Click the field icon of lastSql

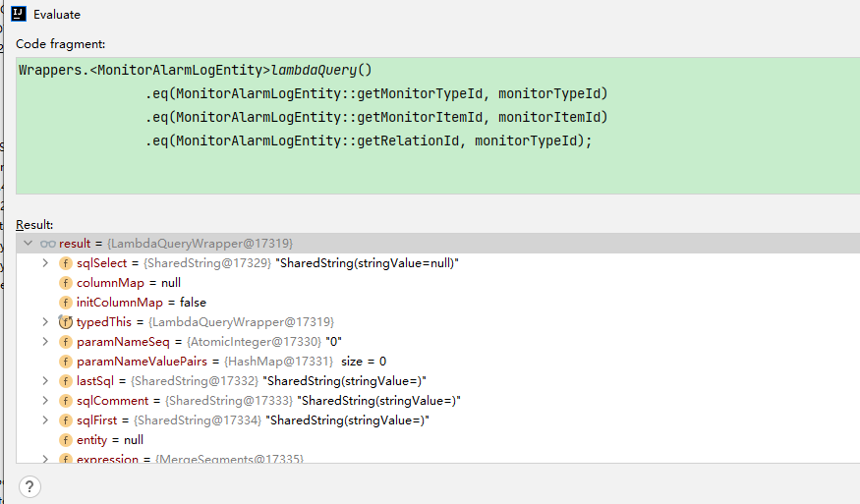(65, 381)
